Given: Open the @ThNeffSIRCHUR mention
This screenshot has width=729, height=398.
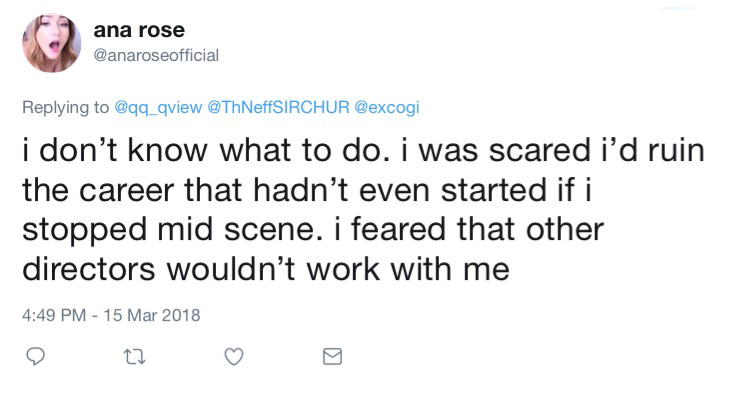Looking at the screenshot, I should click(278, 107).
